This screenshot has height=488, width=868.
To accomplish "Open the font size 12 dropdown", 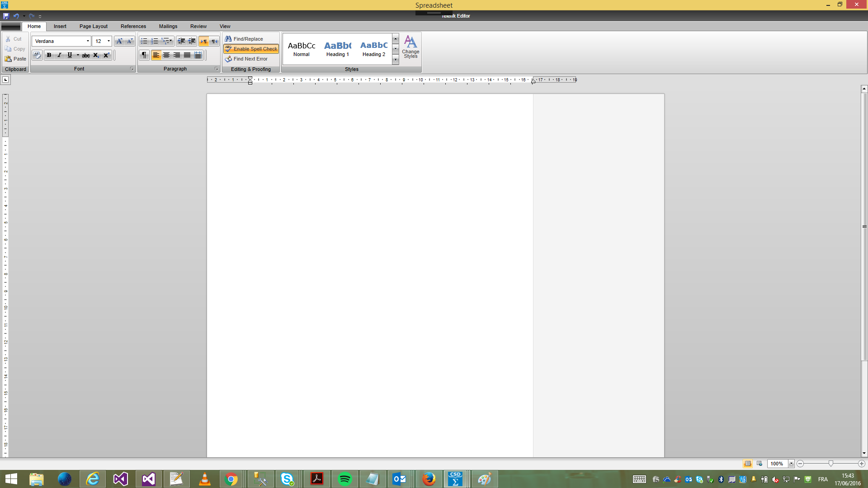I will (108, 41).
